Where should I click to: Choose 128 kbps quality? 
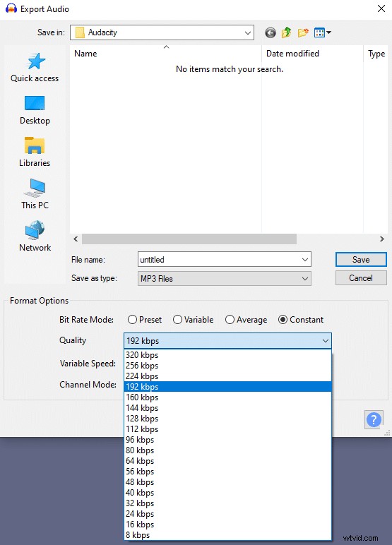[x=227, y=419]
